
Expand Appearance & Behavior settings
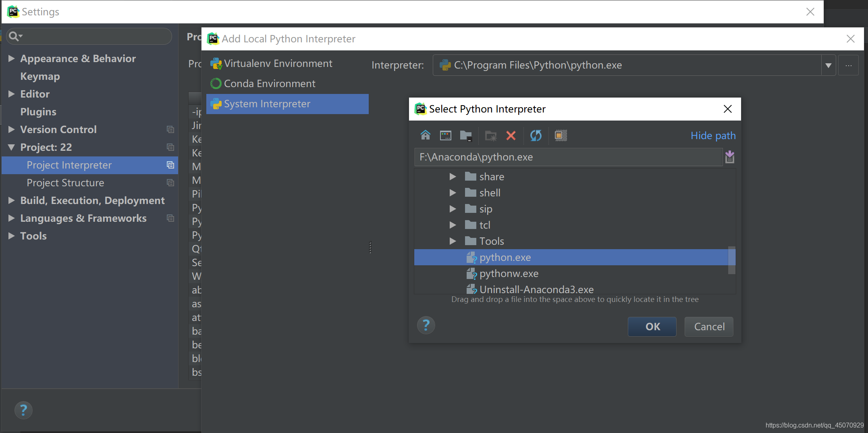click(12, 58)
